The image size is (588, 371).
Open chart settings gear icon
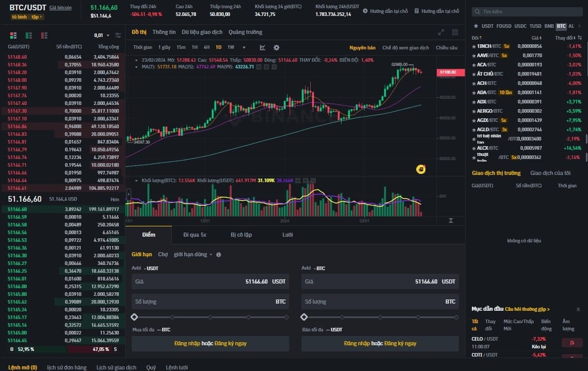tap(276, 48)
